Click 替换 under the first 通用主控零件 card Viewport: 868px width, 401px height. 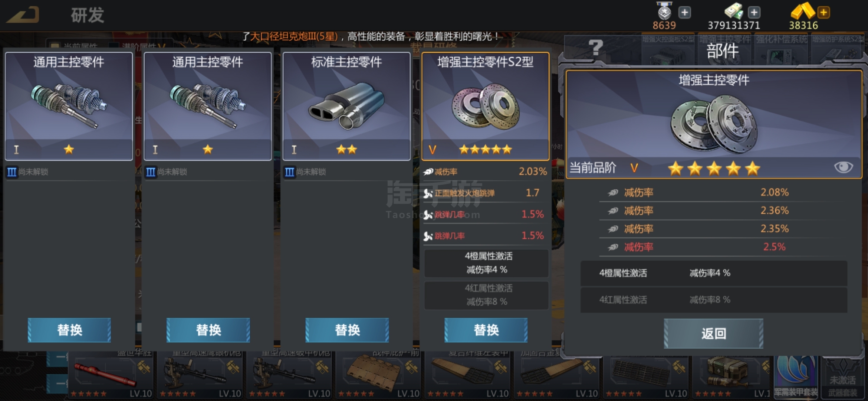[69, 330]
